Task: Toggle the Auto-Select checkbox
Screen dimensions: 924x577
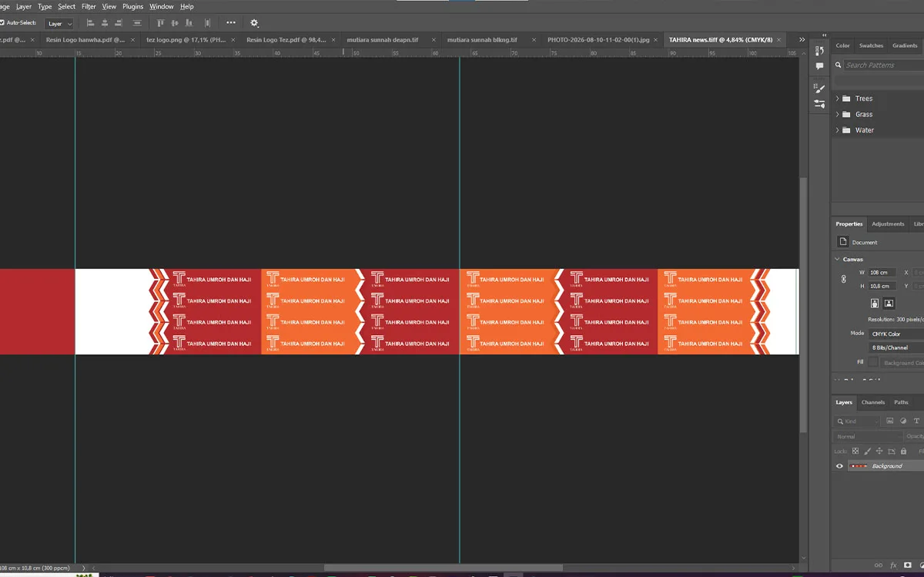Action: (2, 23)
